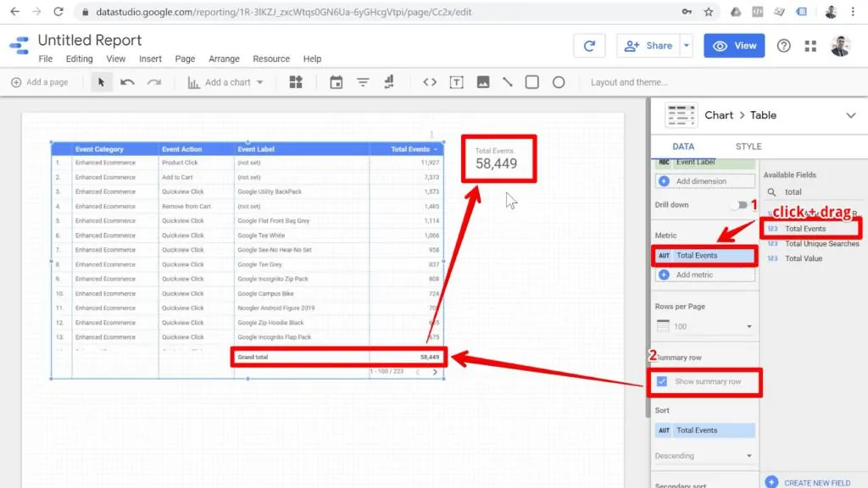Choose the line drawing tool
The width and height of the screenshot is (868, 488).
509,82
